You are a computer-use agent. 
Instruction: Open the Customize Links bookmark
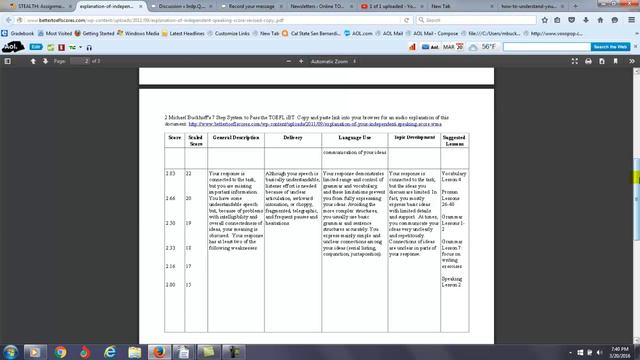[228, 33]
